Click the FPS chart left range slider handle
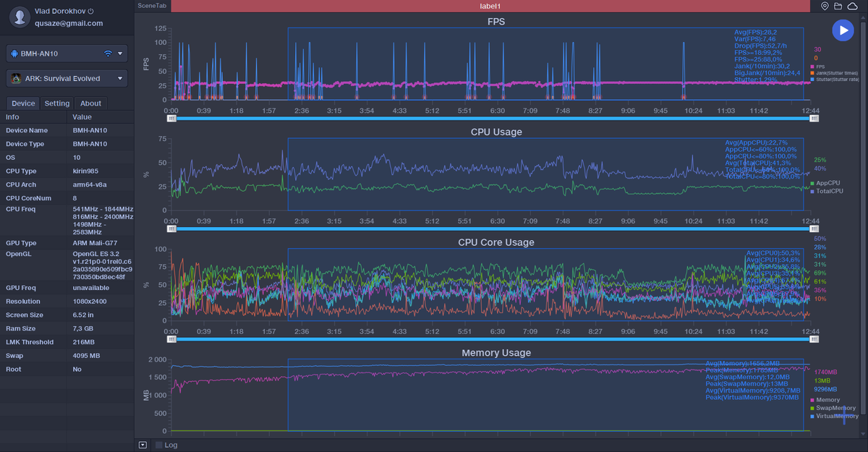 171,119
